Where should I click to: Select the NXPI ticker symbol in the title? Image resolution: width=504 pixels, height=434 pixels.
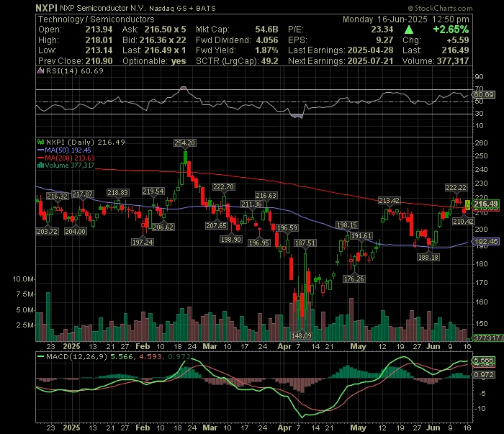[46, 8]
